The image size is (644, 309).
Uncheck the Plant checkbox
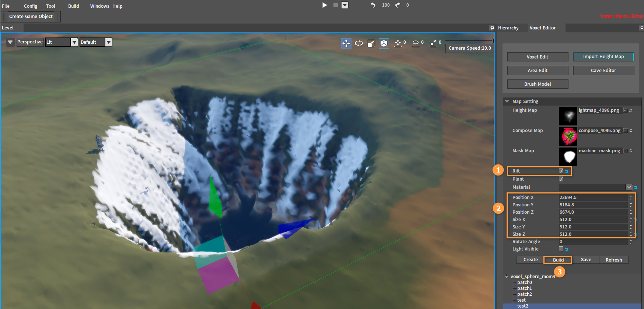click(x=561, y=179)
